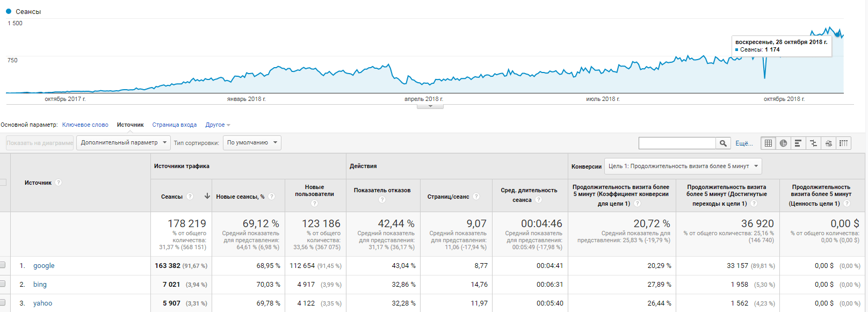Click the 28 октября 2018 tooltip
The height and width of the screenshot is (312, 868).
point(782,46)
